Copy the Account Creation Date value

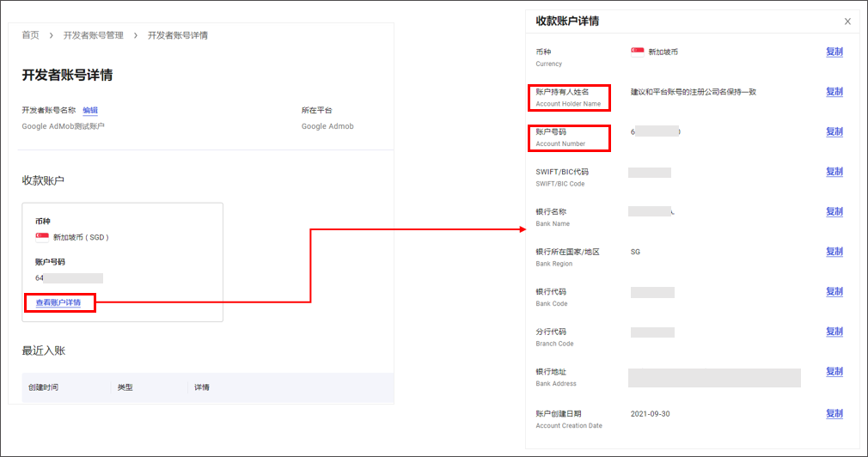[x=834, y=413]
